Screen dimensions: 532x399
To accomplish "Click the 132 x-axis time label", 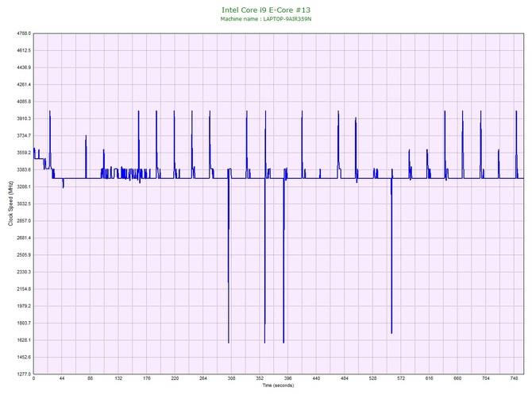I will tap(118, 378).
